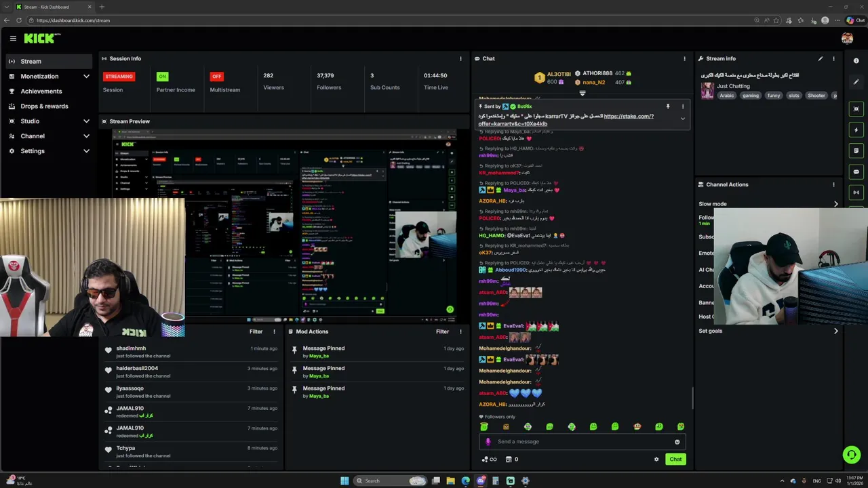Insert the monkey face quick emote
This screenshot has width=868, height=488.
tap(637, 426)
